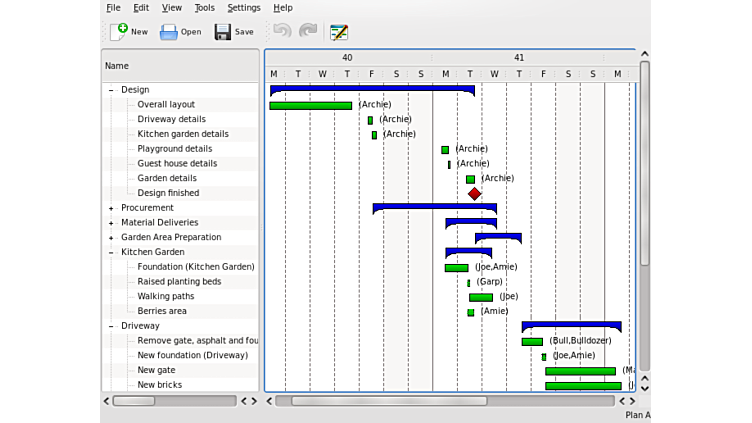The image size is (752, 423).
Task: Open the View menu
Action: tap(172, 8)
